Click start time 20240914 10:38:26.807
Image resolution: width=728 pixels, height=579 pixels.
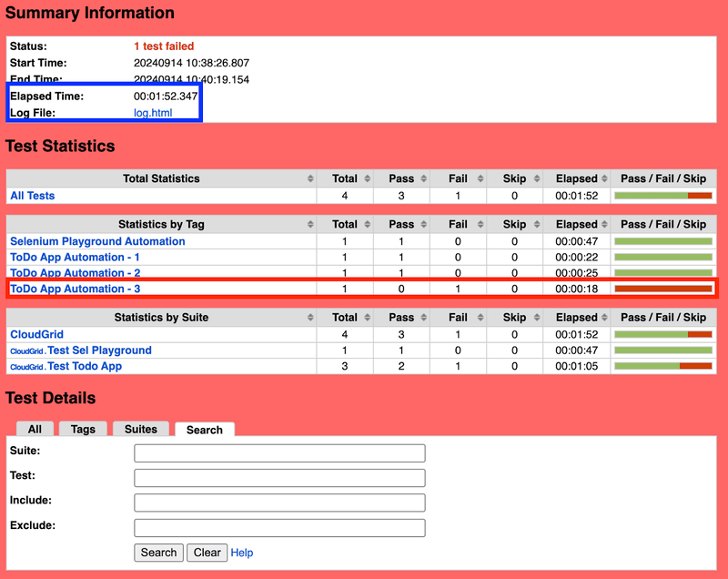191,63
